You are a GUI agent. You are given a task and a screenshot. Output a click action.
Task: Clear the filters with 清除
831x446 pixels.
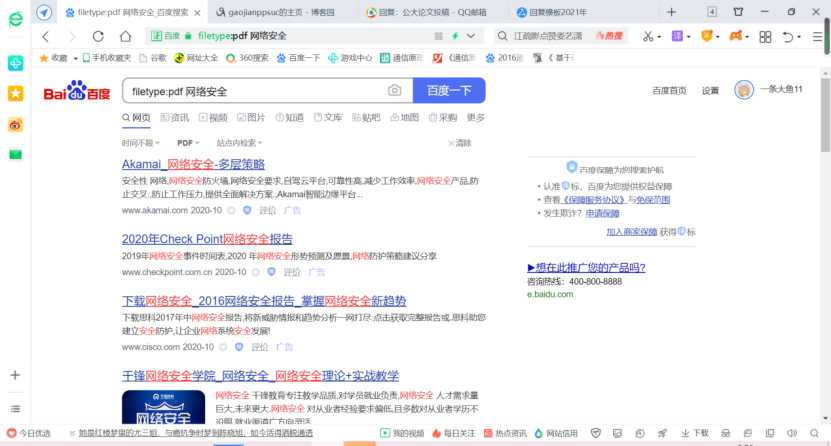click(x=459, y=143)
